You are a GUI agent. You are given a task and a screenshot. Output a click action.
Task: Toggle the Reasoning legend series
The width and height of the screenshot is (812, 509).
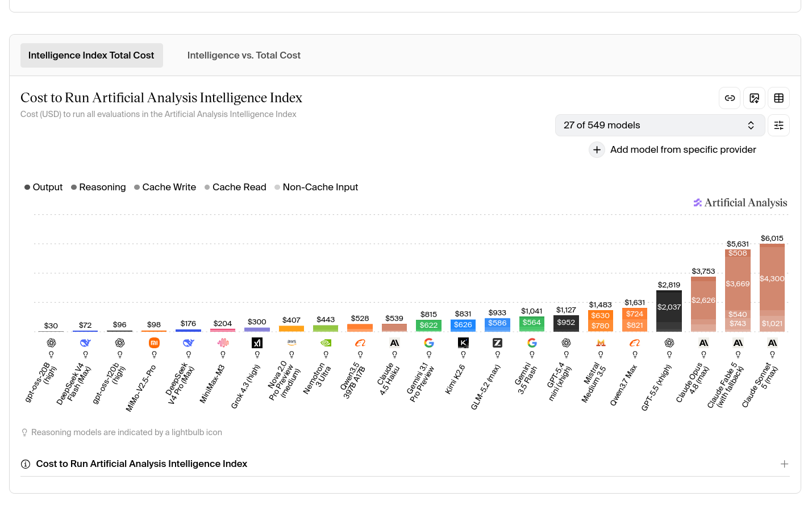98,187
